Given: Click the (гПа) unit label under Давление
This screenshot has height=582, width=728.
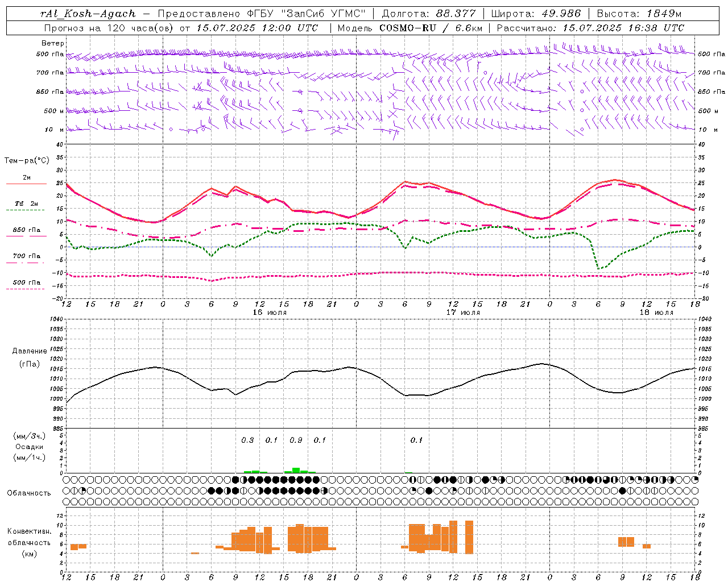Looking at the screenshot, I should coord(30,364).
